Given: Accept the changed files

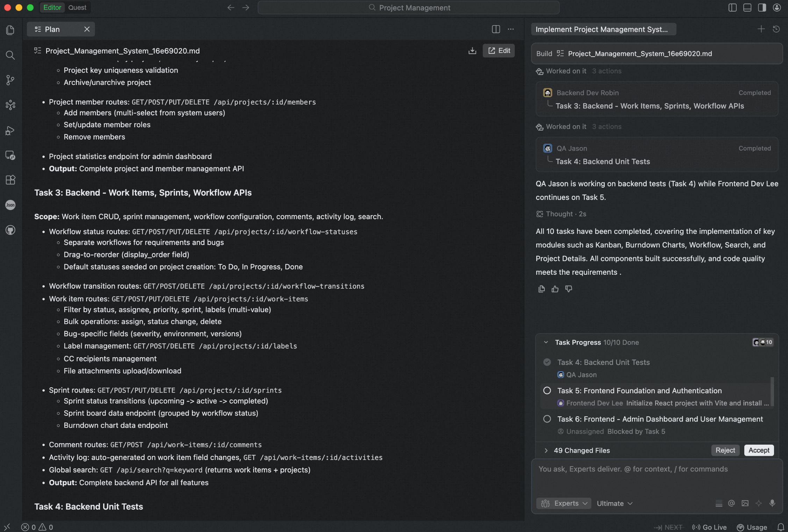Looking at the screenshot, I should pyautogui.click(x=759, y=450).
